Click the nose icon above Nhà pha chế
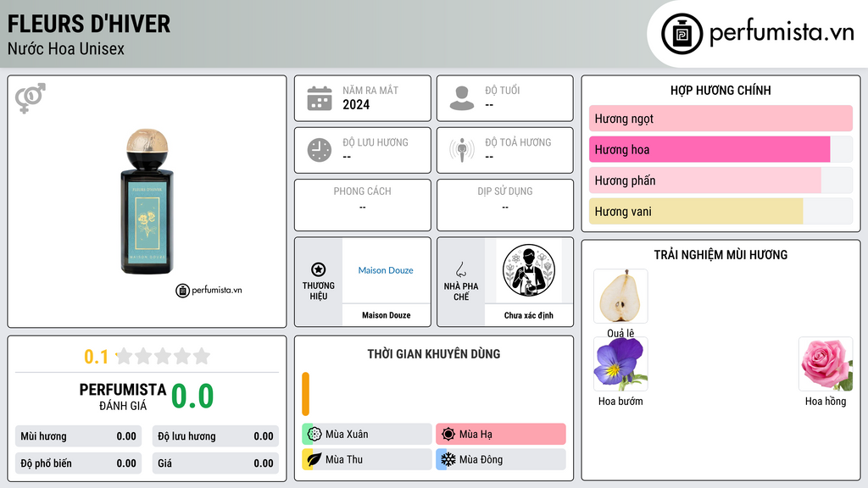This screenshot has height=488, width=868. 460,269
